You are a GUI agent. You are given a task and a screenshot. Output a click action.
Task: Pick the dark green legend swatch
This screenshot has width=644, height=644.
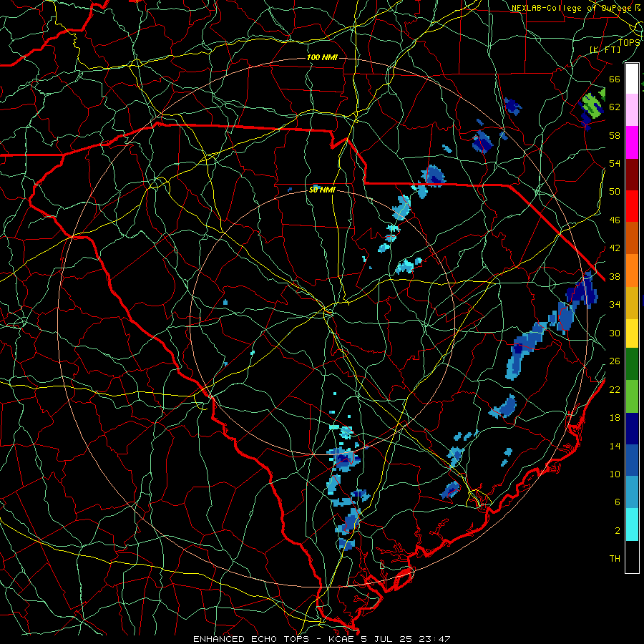point(632,364)
